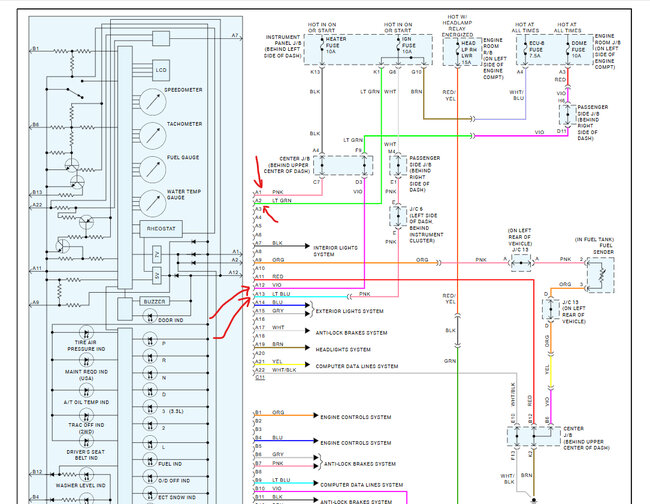This screenshot has width=650, height=504.
Task: Click the L gear indicator lamp
Action: pos(150,443)
